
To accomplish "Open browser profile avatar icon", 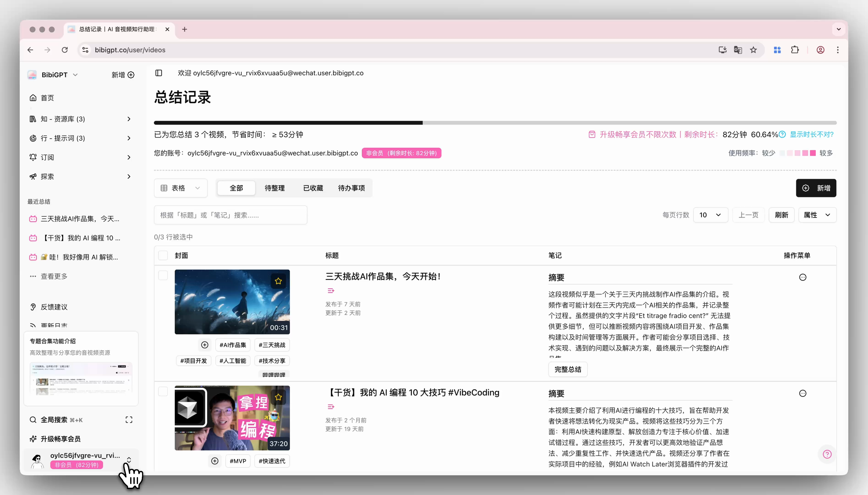I will point(820,50).
